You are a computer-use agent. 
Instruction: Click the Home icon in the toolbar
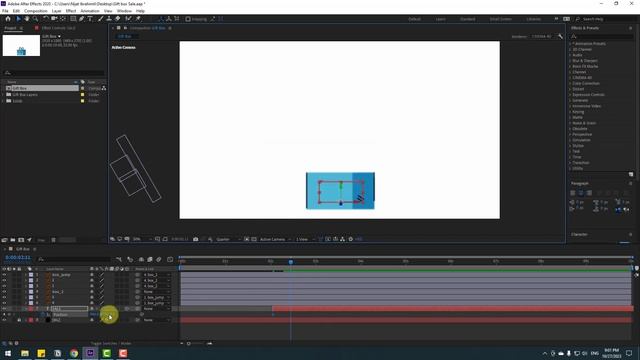[8, 19]
